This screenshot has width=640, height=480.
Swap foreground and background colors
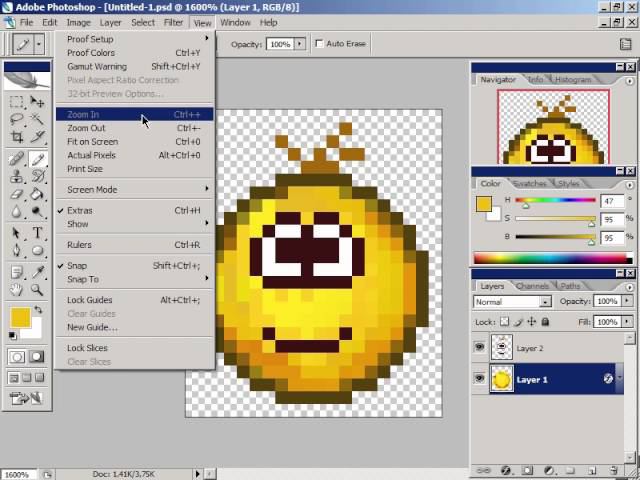coord(38,309)
